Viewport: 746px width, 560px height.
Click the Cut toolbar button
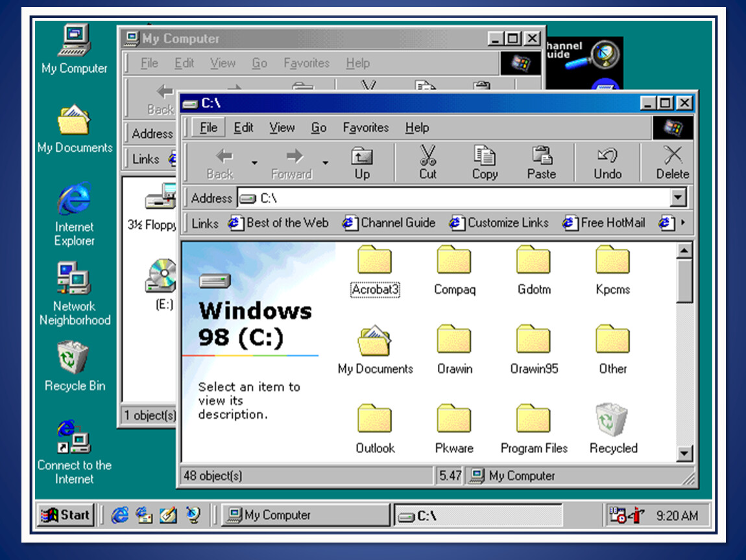click(x=427, y=163)
